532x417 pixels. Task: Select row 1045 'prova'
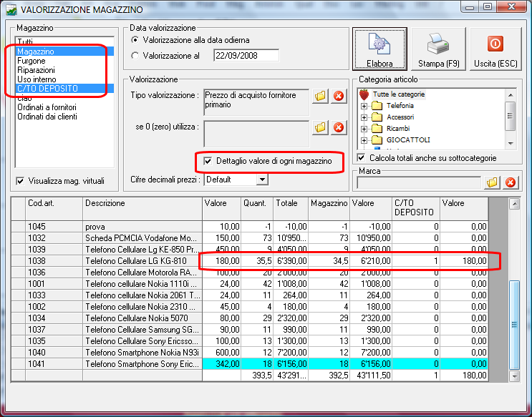(249, 227)
